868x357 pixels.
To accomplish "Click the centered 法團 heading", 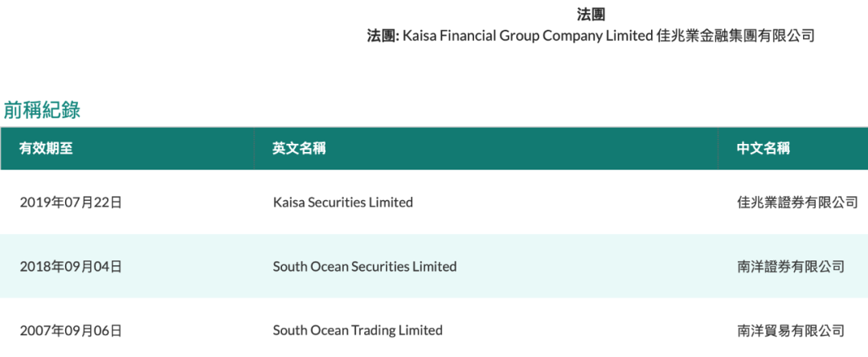I will pos(591,14).
